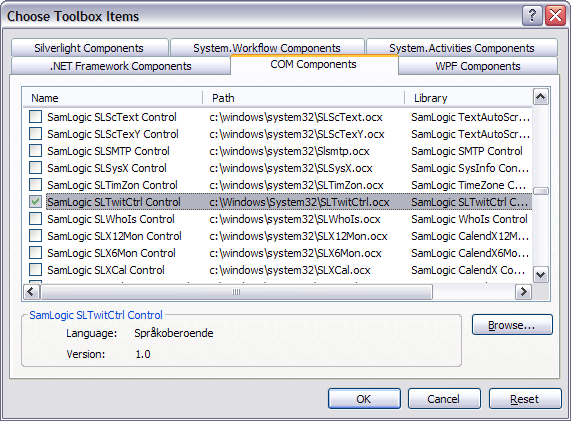The width and height of the screenshot is (571, 421).
Task: Click the vertical scrollbar thumb
Action: tap(541, 191)
